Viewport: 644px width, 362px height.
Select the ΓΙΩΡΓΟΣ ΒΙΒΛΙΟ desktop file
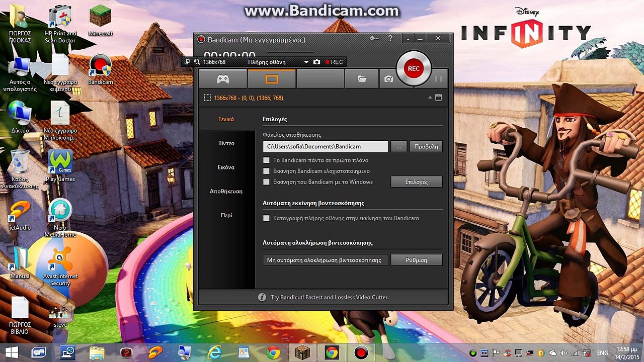pos(20,315)
